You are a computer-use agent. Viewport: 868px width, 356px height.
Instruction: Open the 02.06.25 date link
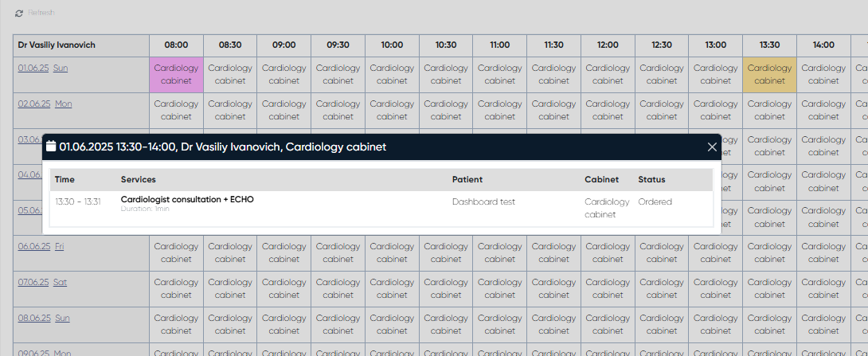click(x=34, y=104)
